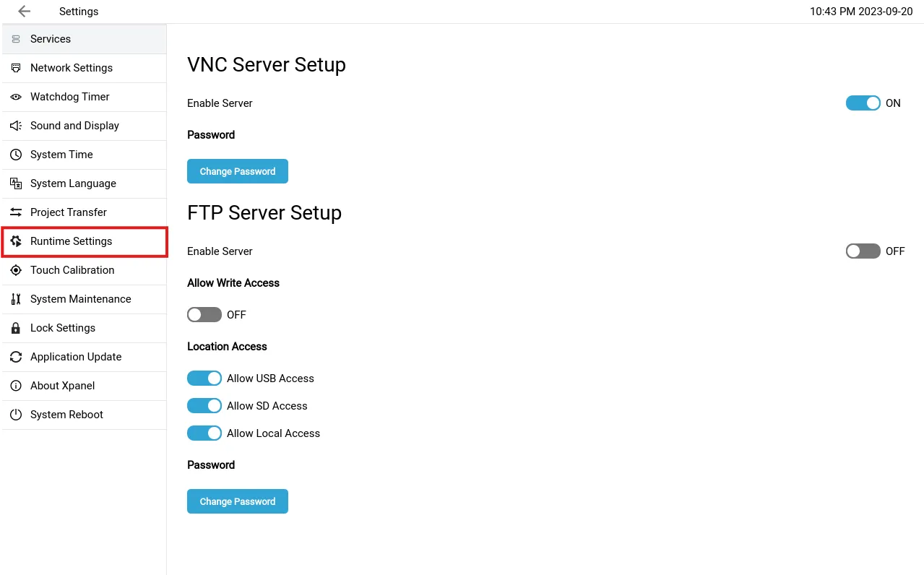Click the System Time clock icon
Image resolution: width=924 pixels, height=575 pixels.
pos(16,155)
